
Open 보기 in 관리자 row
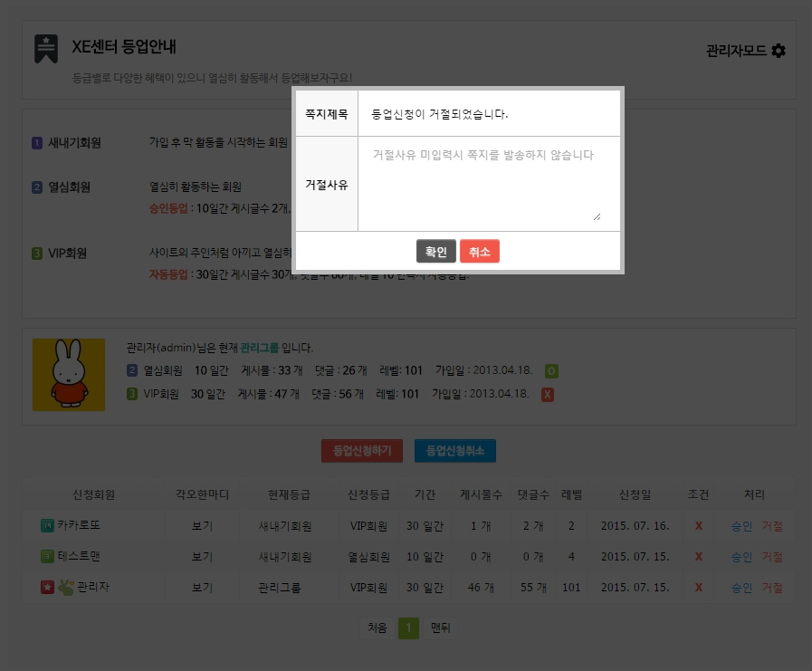pyautogui.click(x=202, y=588)
